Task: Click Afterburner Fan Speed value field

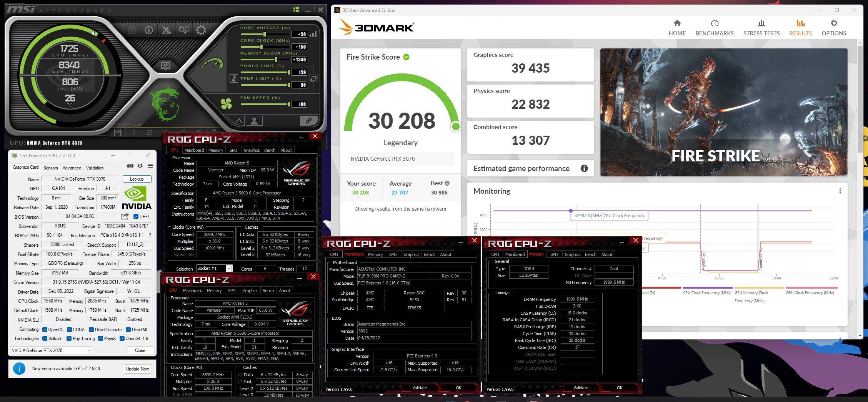Action: pyautogui.click(x=299, y=104)
